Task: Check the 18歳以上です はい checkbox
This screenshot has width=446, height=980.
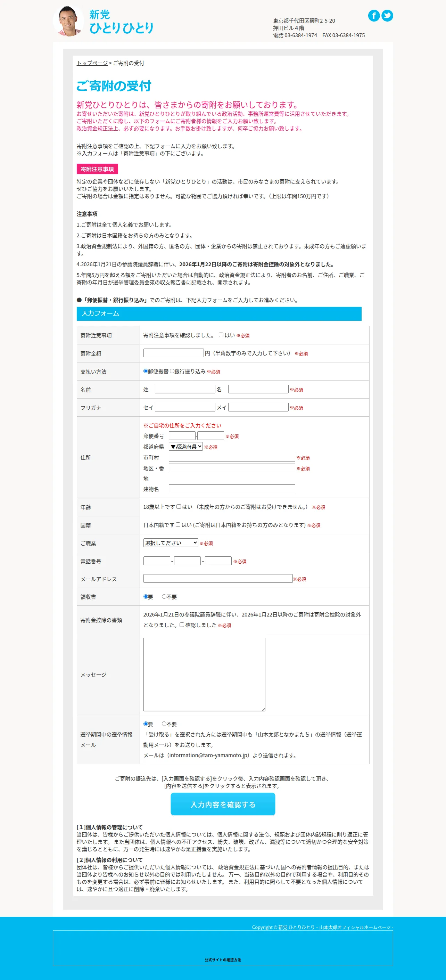Action: click(x=179, y=506)
